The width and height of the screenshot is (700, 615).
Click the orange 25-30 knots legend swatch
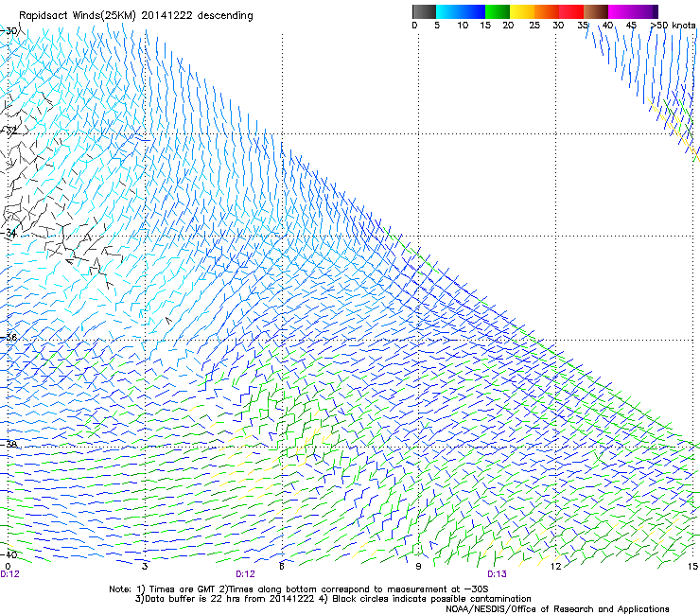click(x=547, y=11)
